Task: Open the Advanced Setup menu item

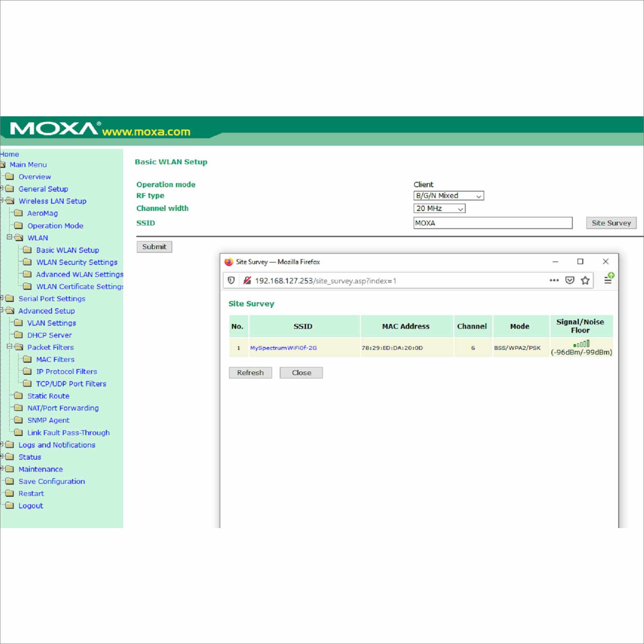Action: [x=47, y=311]
